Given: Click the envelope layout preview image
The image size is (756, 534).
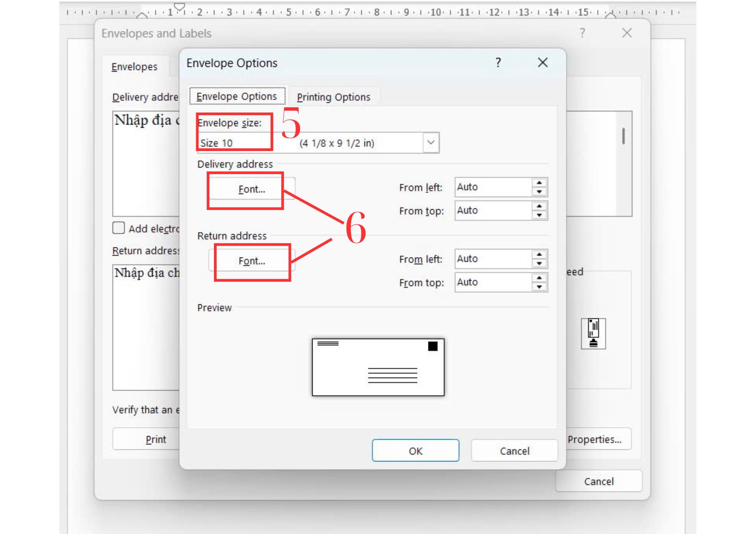Looking at the screenshot, I should [378, 367].
